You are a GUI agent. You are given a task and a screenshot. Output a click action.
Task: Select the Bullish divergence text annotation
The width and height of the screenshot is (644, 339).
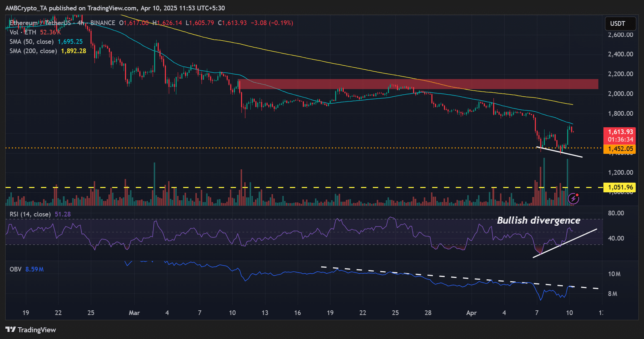point(539,220)
